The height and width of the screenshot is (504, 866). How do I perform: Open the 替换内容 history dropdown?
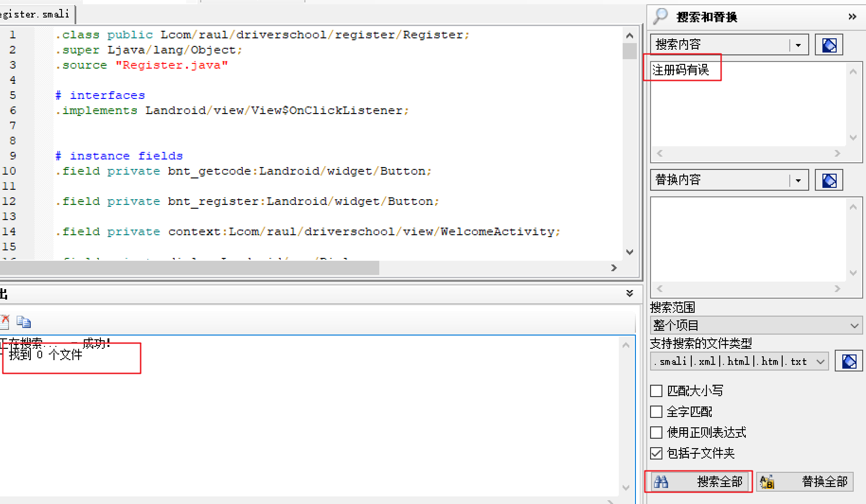coord(798,180)
